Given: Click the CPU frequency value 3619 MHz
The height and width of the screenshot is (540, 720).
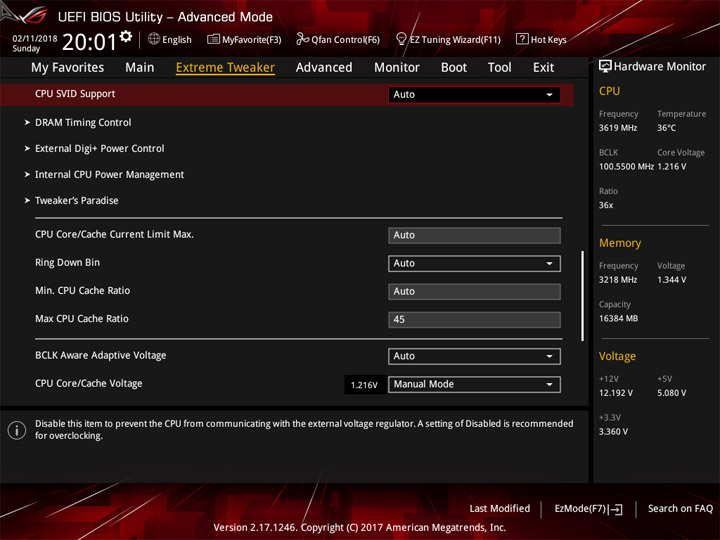Looking at the screenshot, I should pyautogui.click(x=618, y=128).
